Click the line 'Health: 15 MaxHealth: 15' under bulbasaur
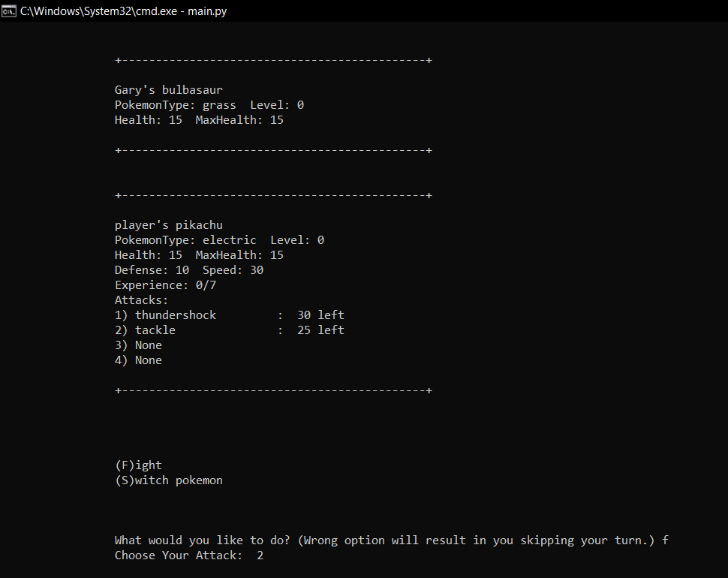The width and height of the screenshot is (728, 578). (x=199, y=120)
